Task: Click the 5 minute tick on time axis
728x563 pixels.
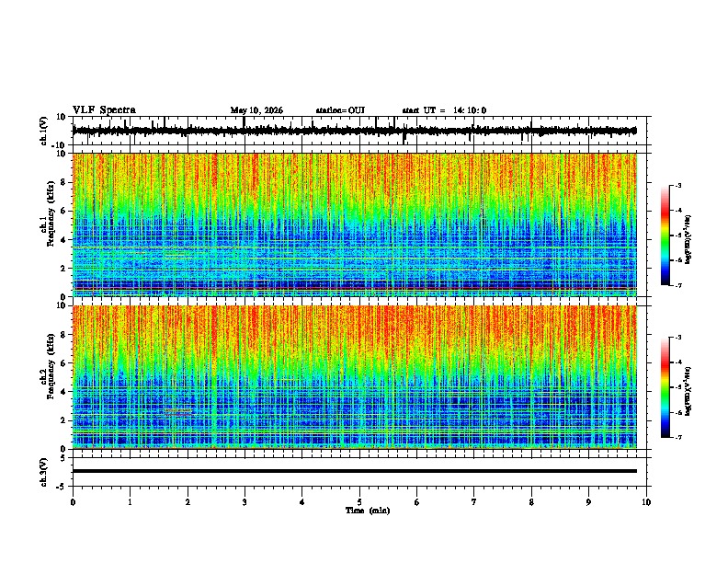Action: (359, 502)
